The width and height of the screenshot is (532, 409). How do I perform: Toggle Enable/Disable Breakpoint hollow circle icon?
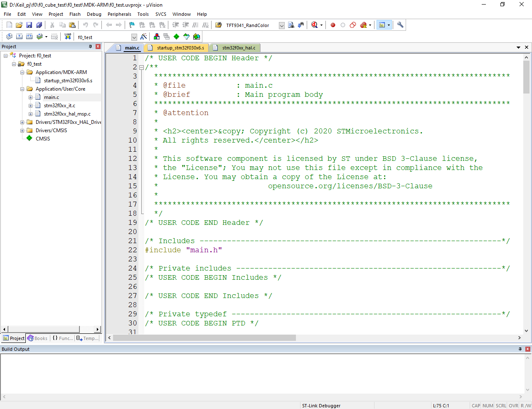343,25
